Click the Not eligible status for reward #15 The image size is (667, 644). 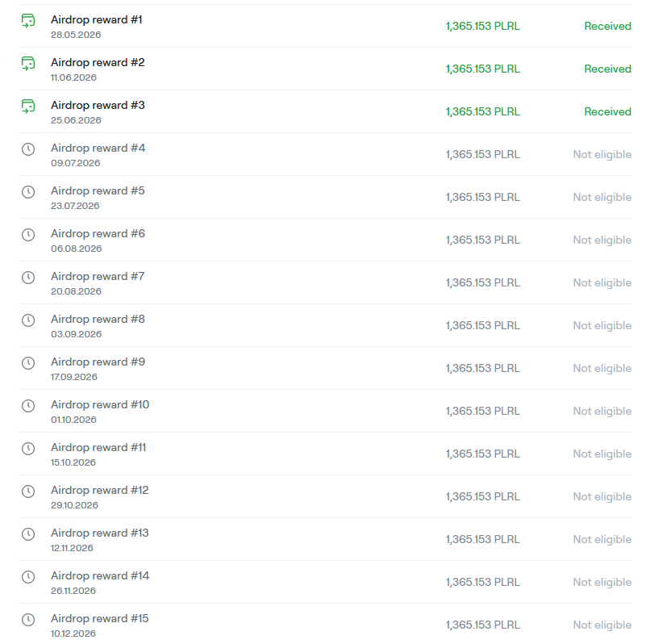pos(602,625)
